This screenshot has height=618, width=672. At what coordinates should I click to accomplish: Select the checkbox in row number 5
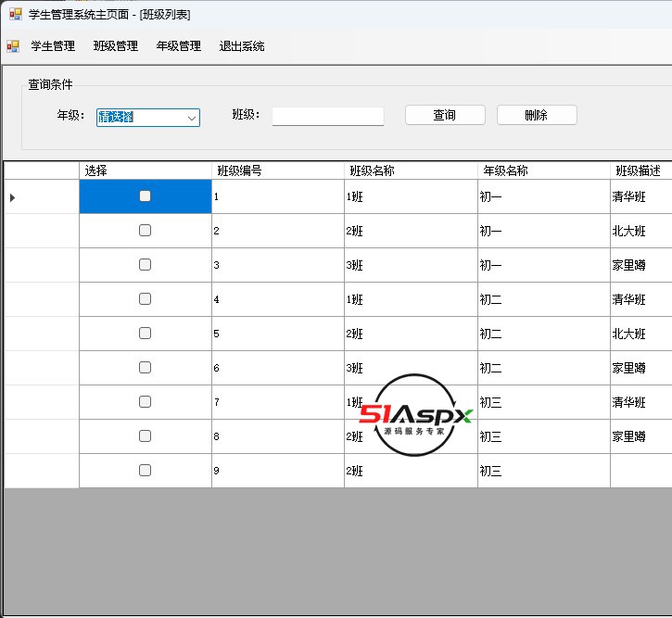145,334
